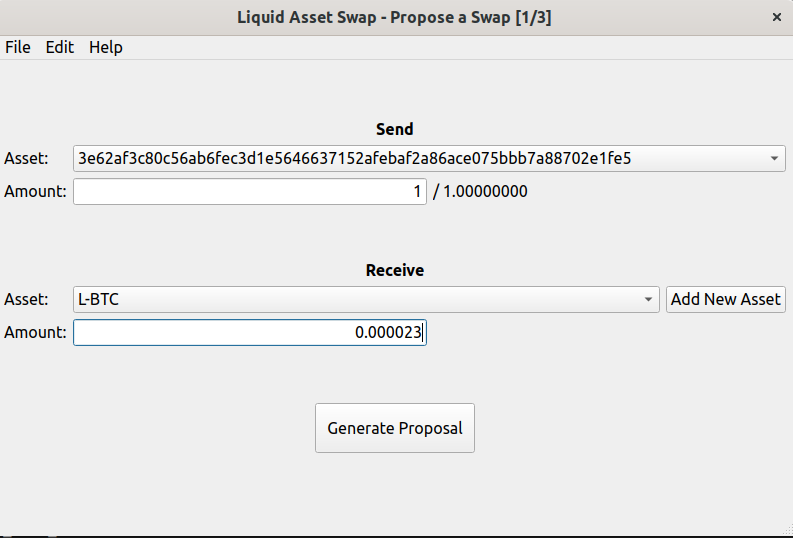The height and width of the screenshot is (538, 793).
Task: Focus the Send amount input field
Action: click(250, 191)
